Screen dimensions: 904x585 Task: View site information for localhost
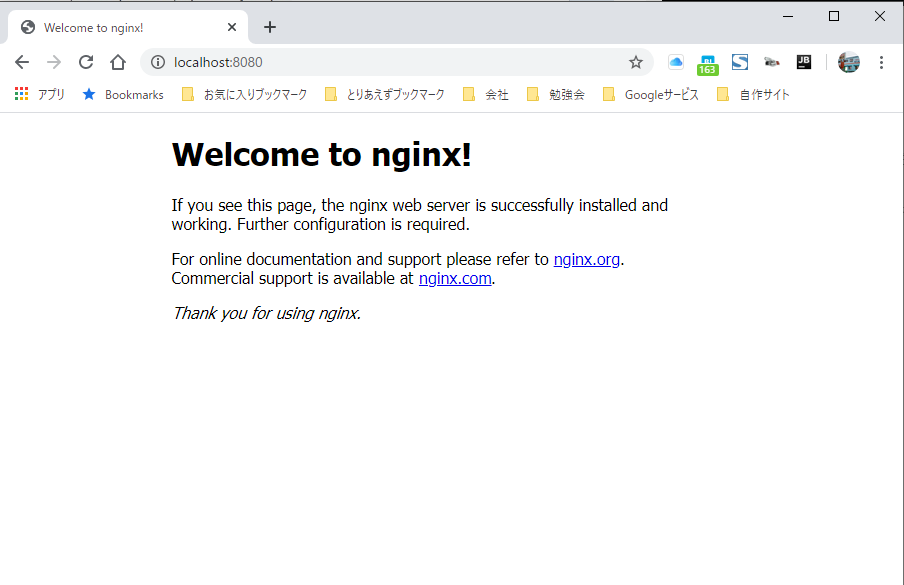click(x=157, y=62)
